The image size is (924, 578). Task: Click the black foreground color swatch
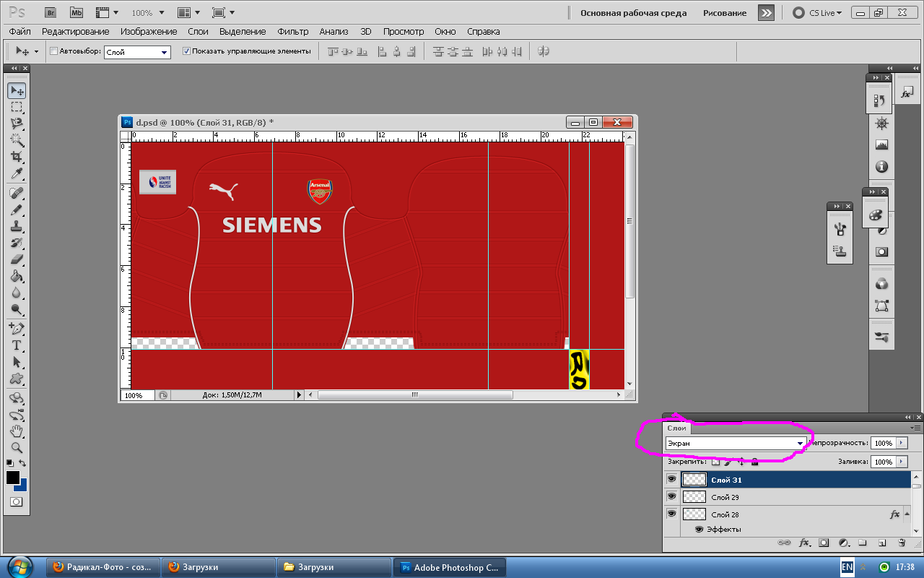point(13,478)
